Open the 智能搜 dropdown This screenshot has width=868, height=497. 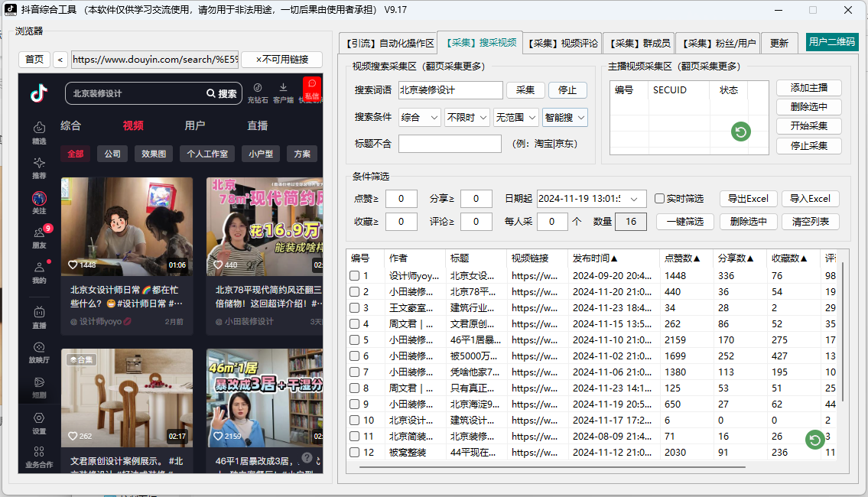click(564, 116)
